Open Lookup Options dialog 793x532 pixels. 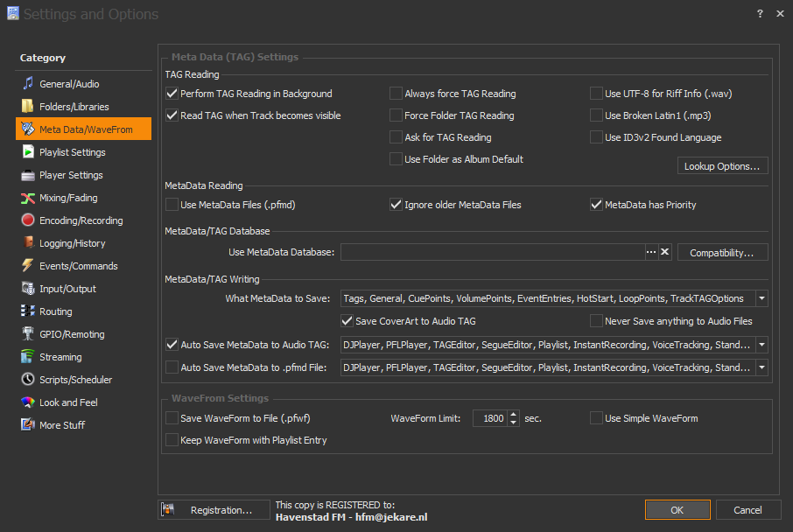pos(722,166)
